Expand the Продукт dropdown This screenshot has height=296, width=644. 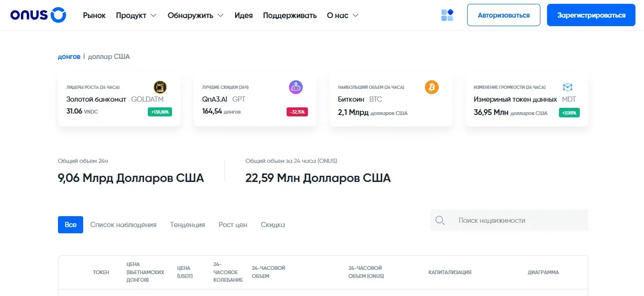tap(136, 15)
